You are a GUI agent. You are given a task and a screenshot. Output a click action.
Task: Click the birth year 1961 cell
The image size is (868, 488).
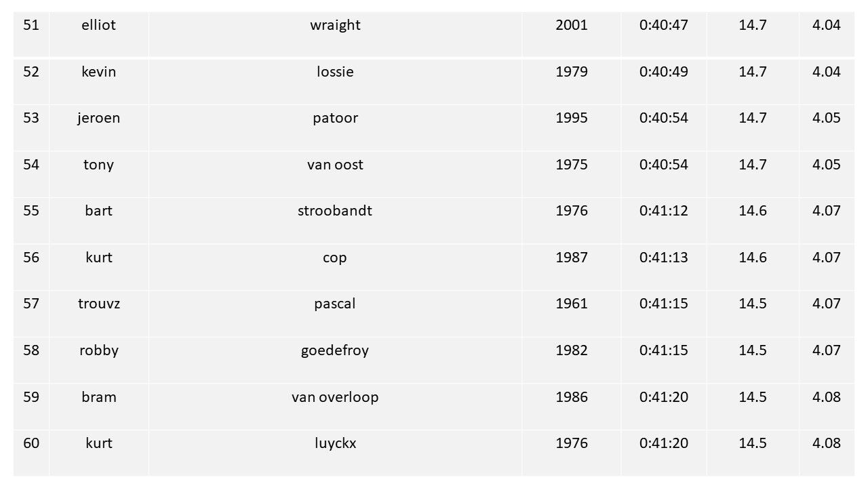coord(572,304)
